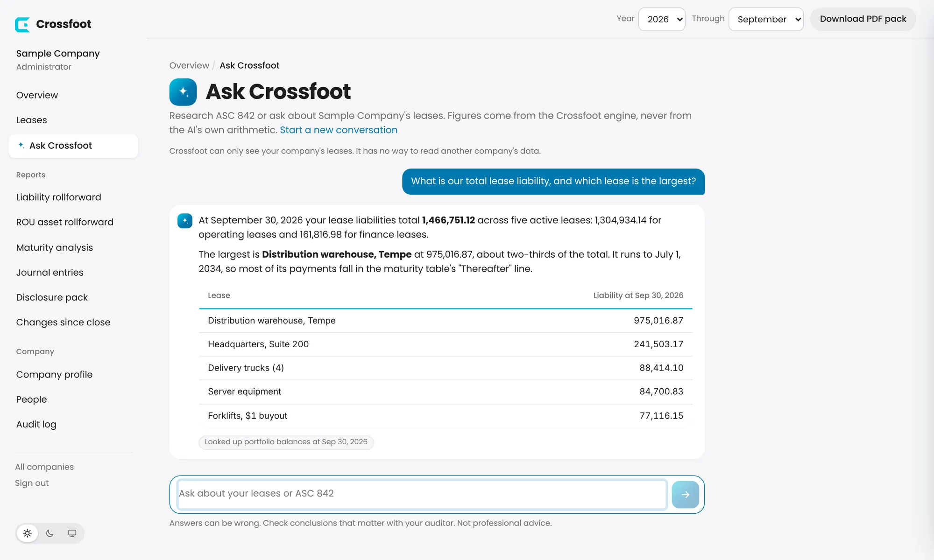This screenshot has height=560, width=934.
Task: Click the Lease column header
Action: (x=219, y=295)
